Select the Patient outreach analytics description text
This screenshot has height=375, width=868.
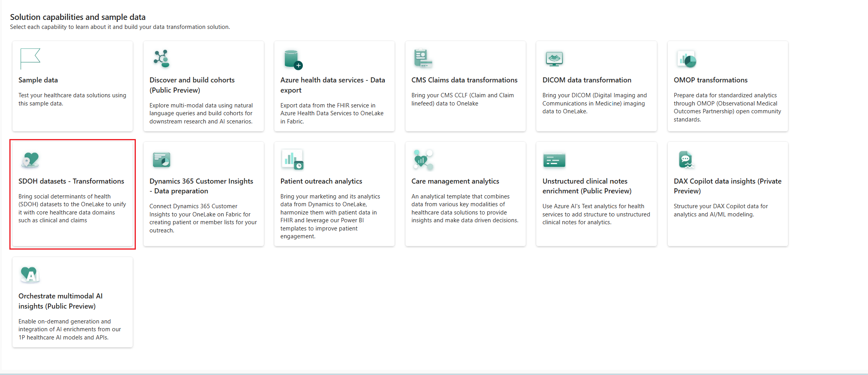[330, 216]
